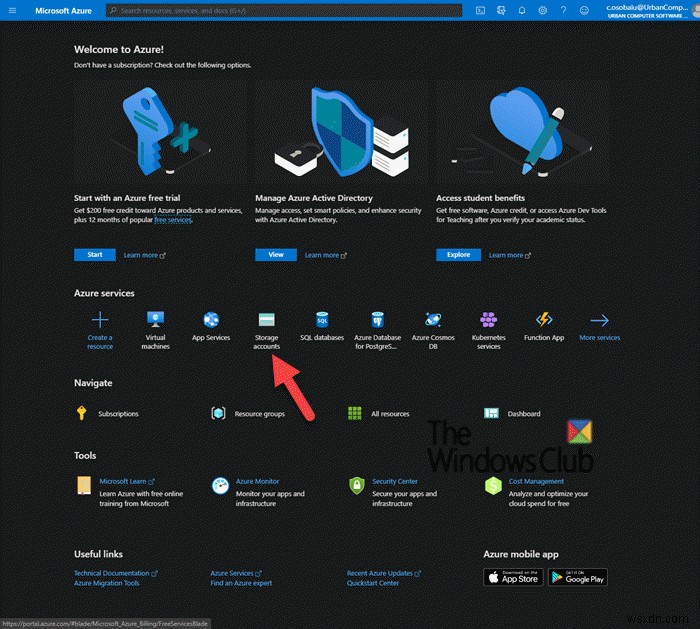Click the Explore student benefits button

click(x=458, y=254)
